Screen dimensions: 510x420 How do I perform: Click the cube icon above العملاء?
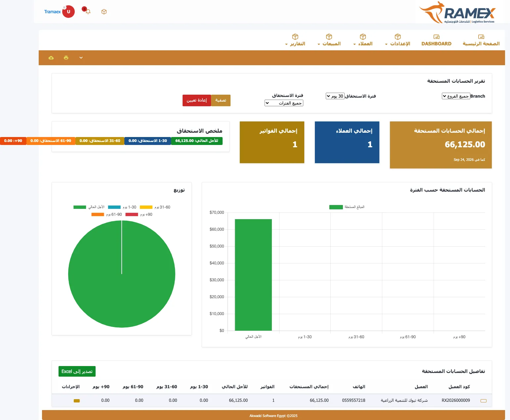(363, 36)
